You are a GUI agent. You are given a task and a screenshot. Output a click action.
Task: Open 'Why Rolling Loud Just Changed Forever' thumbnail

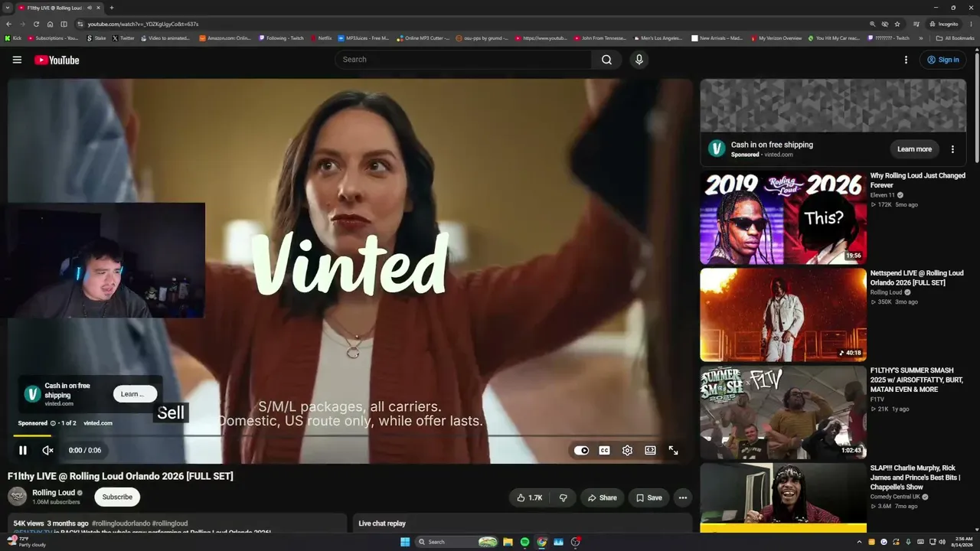coord(783,217)
